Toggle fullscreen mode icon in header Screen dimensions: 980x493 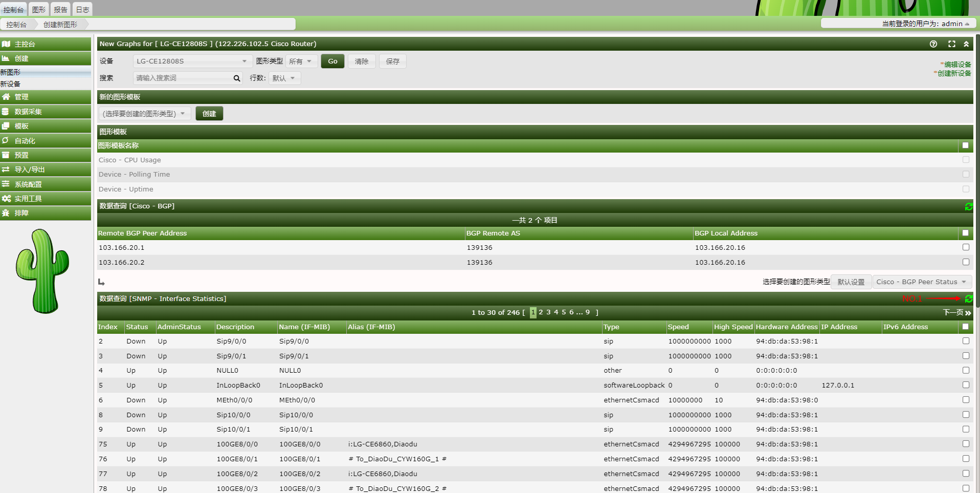952,44
